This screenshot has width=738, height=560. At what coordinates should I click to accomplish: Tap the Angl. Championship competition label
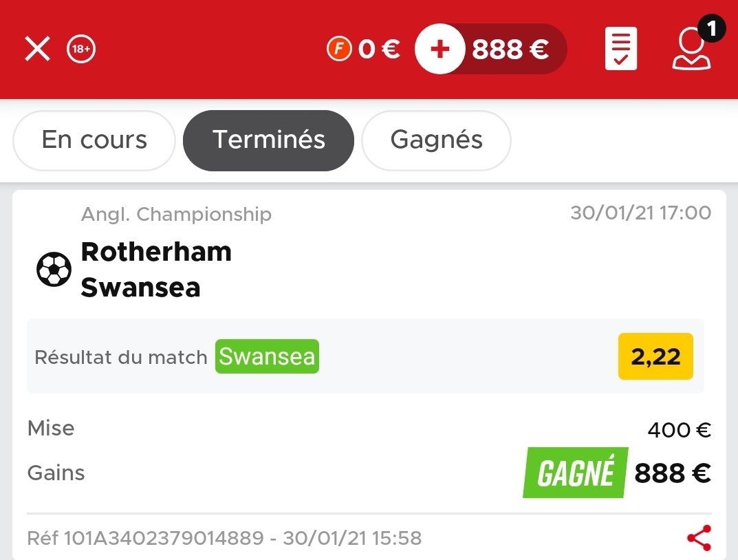177,214
